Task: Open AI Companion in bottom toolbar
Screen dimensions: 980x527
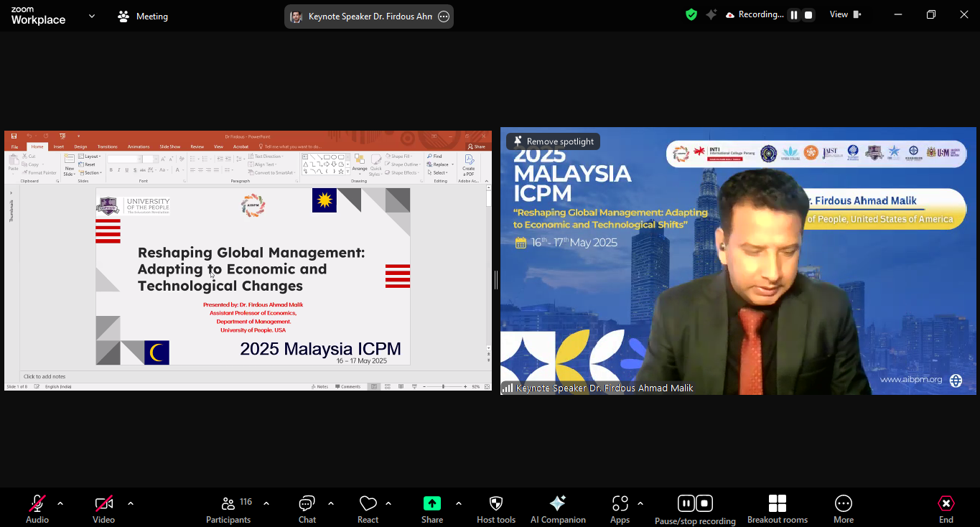Action: (x=558, y=509)
